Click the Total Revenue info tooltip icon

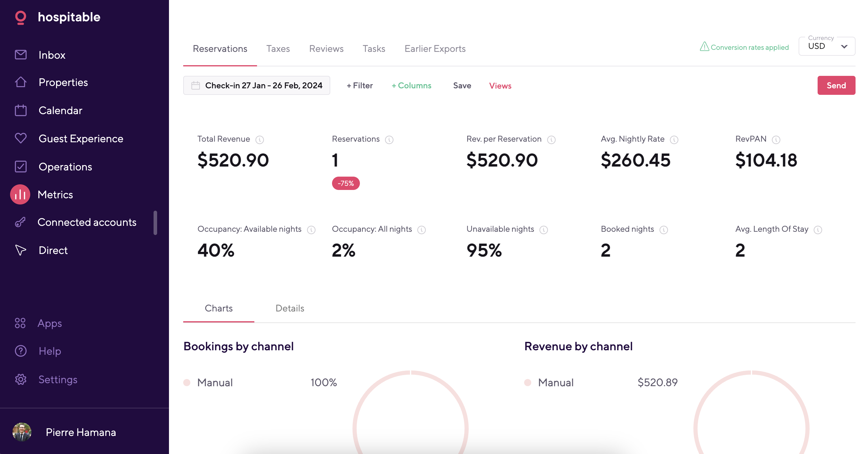click(260, 140)
